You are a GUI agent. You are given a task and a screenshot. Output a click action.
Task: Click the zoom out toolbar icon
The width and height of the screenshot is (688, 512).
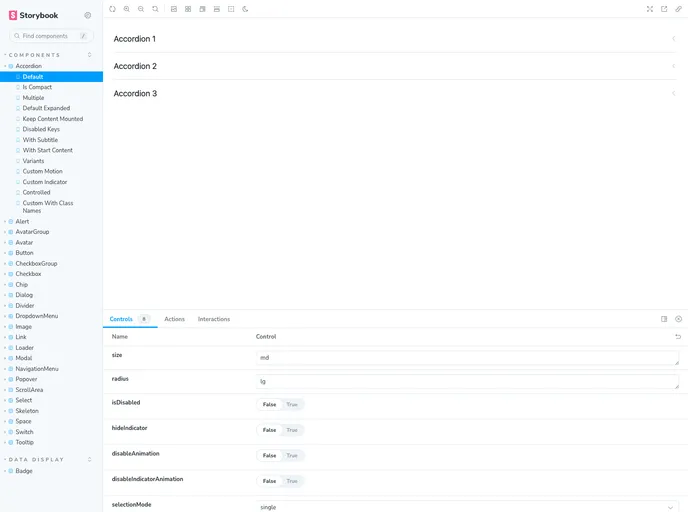(x=141, y=9)
